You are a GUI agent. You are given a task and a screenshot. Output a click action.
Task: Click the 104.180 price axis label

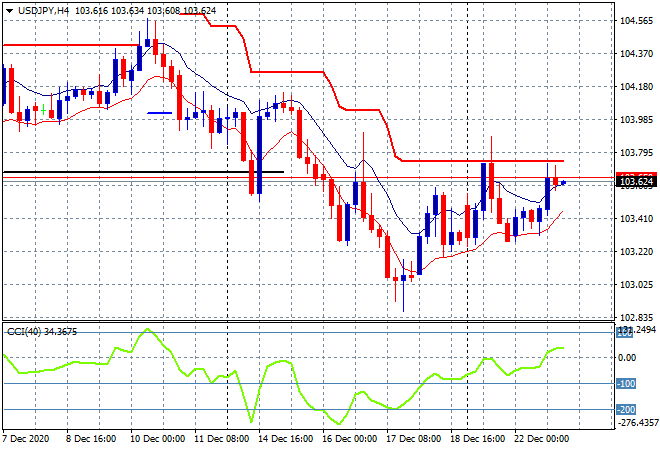(x=636, y=87)
